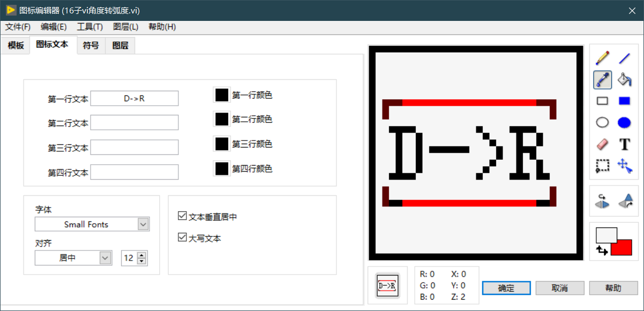
Task: Select the hollow Rectangle tool
Action: point(602,101)
